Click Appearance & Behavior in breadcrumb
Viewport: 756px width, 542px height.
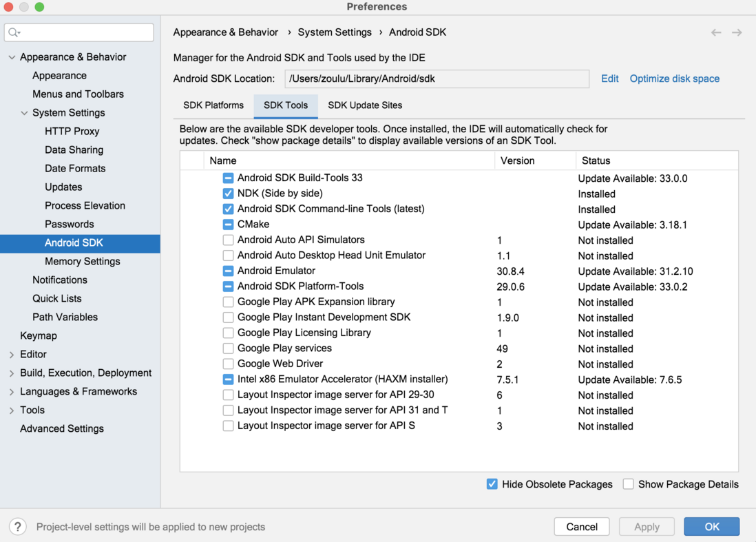point(226,32)
